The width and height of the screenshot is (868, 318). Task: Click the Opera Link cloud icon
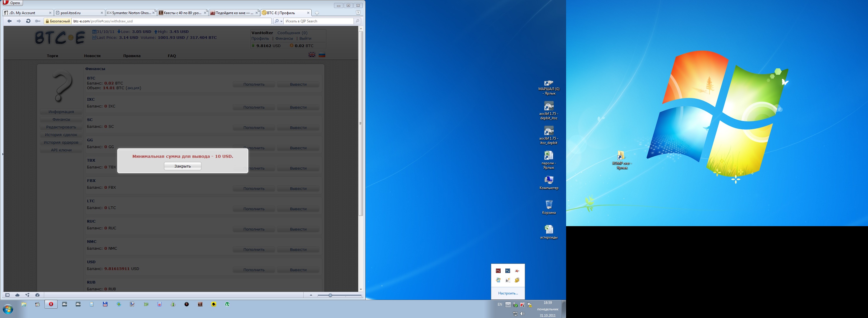pyautogui.click(x=17, y=295)
